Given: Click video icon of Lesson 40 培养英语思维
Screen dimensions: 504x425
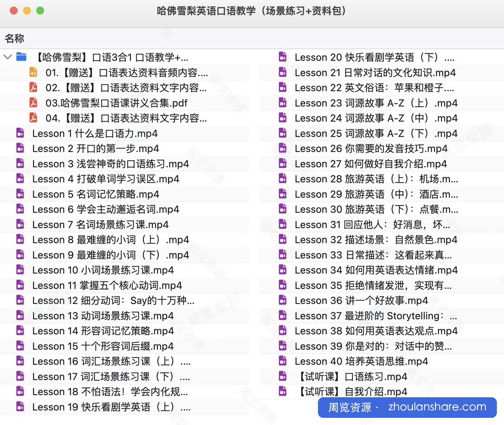Looking at the screenshot, I should click(283, 361).
